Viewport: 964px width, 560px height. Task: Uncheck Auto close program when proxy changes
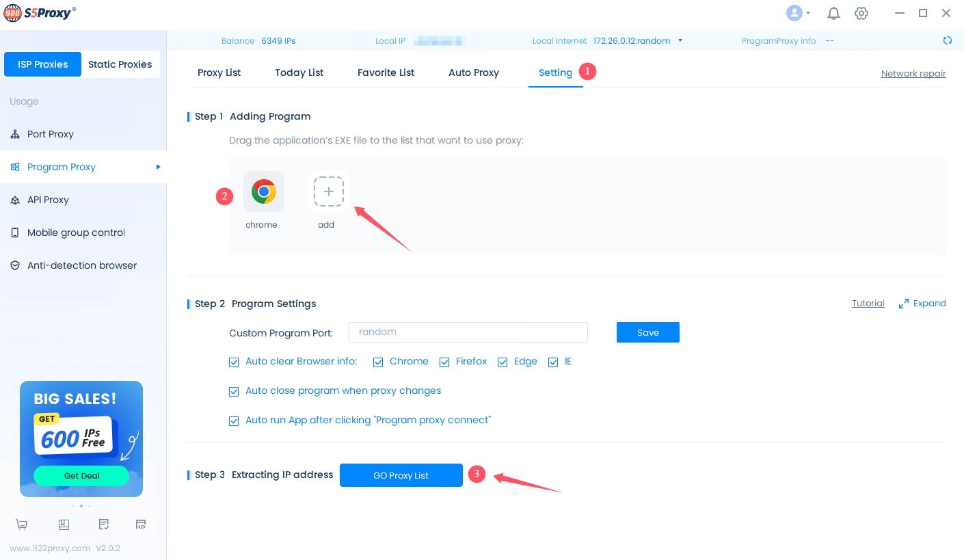click(234, 392)
